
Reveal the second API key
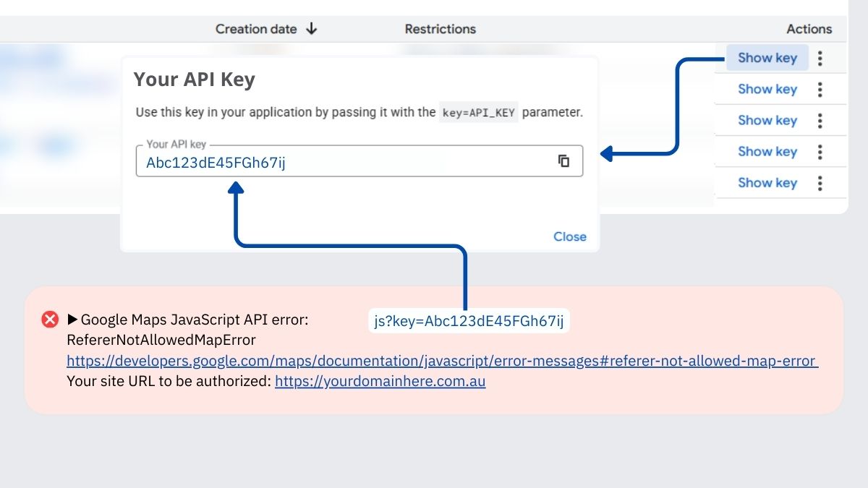[766, 89]
